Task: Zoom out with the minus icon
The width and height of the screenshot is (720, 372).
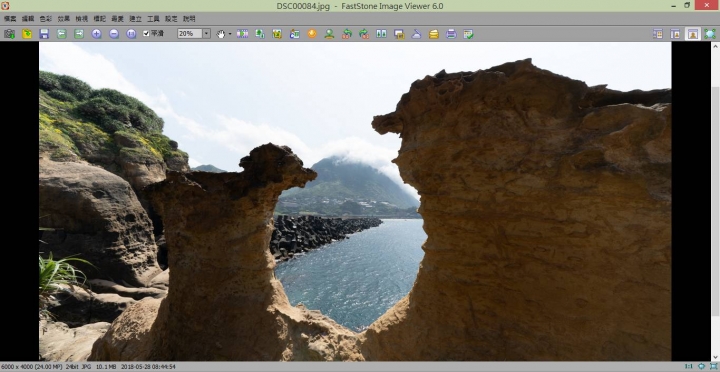Action: tap(114, 34)
